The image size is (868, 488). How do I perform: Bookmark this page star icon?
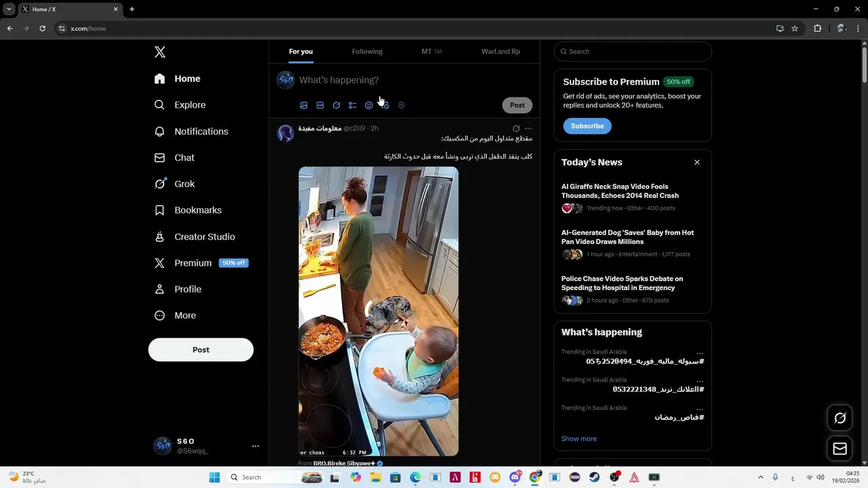795,28
